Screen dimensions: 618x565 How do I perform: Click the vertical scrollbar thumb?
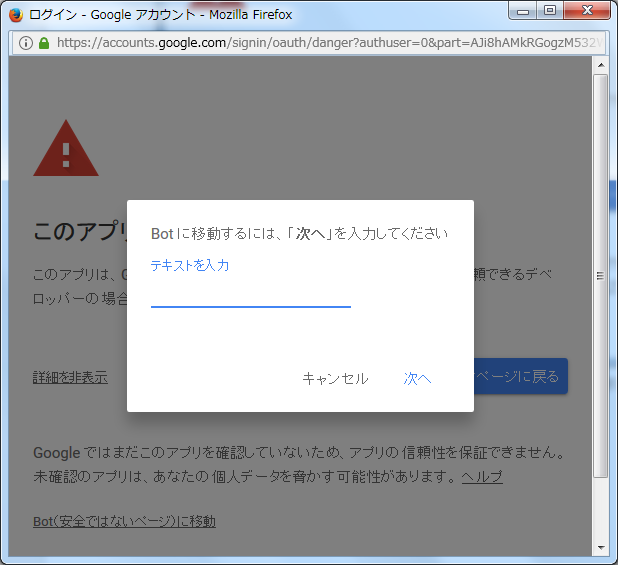[x=601, y=276]
